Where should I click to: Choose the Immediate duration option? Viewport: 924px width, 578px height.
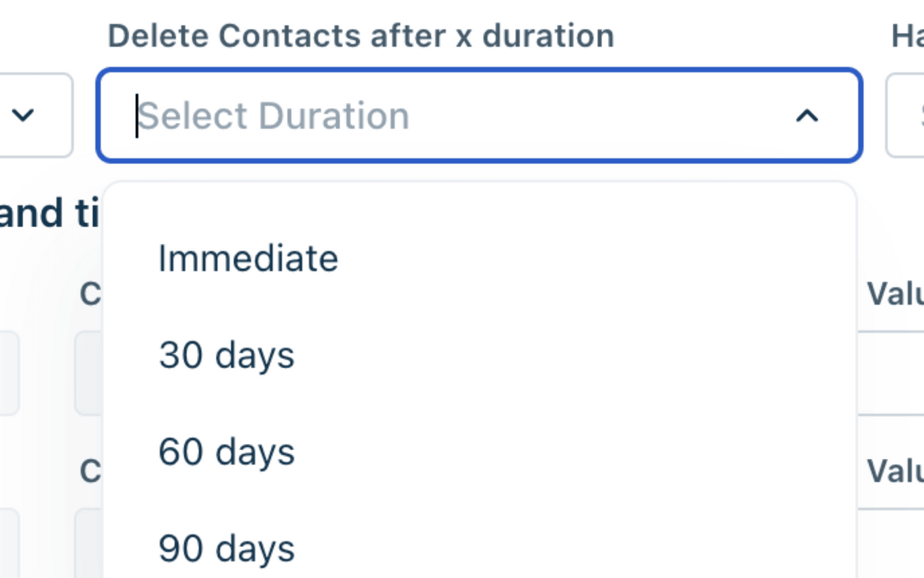pos(248,258)
